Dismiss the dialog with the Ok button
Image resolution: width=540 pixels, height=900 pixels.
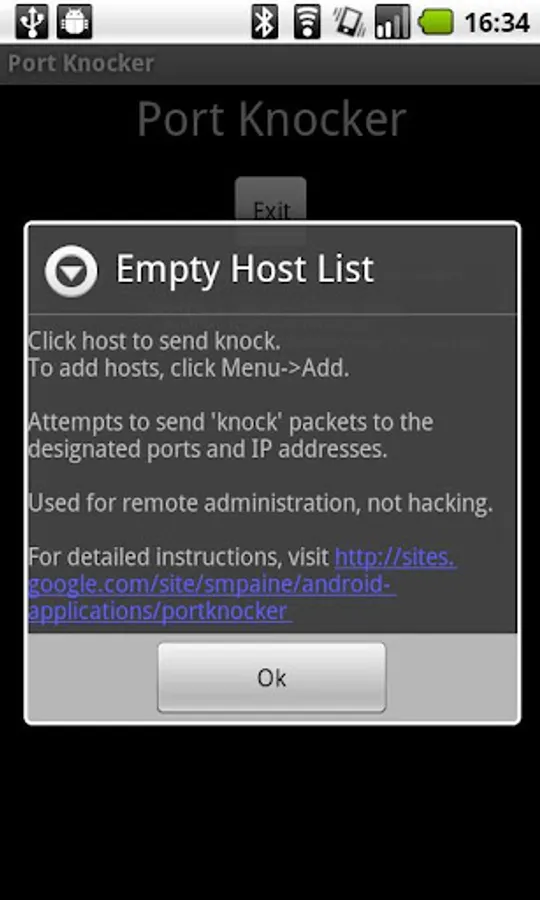tap(271, 677)
